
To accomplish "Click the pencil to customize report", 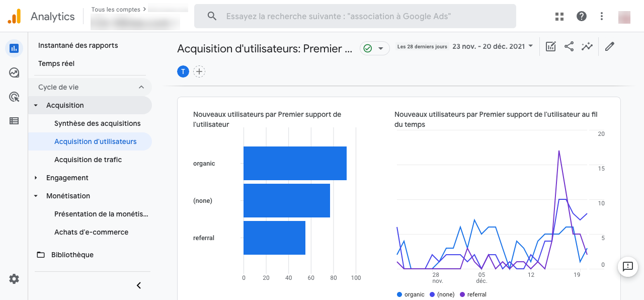I will (610, 47).
